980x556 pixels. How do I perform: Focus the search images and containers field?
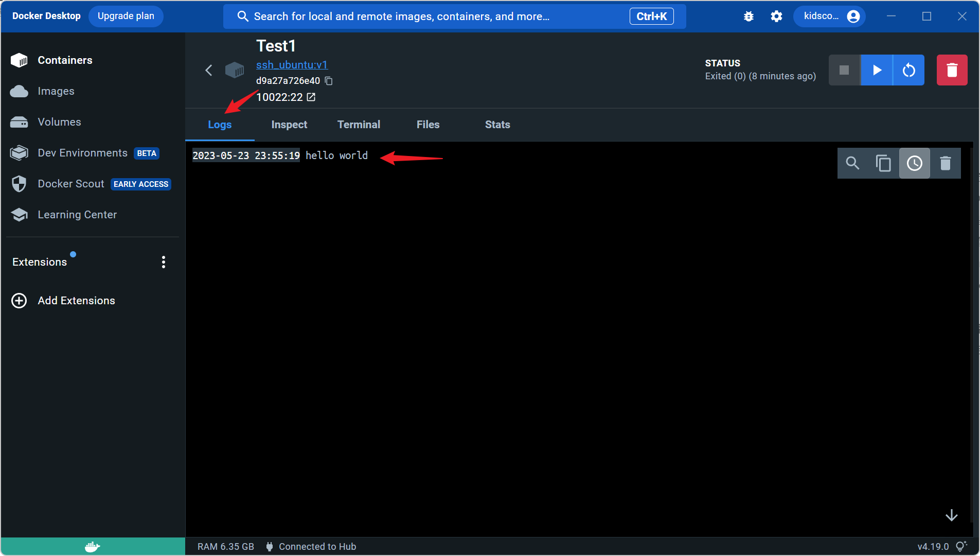point(454,16)
